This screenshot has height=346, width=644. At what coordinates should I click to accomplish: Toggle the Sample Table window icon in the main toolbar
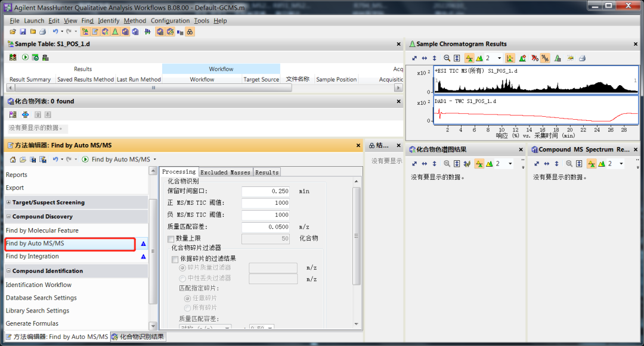tap(85, 32)
